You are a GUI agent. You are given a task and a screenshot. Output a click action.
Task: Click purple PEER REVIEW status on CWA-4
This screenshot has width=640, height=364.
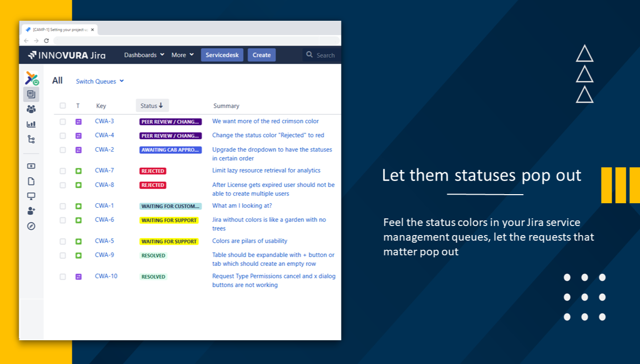click(170, 136)
